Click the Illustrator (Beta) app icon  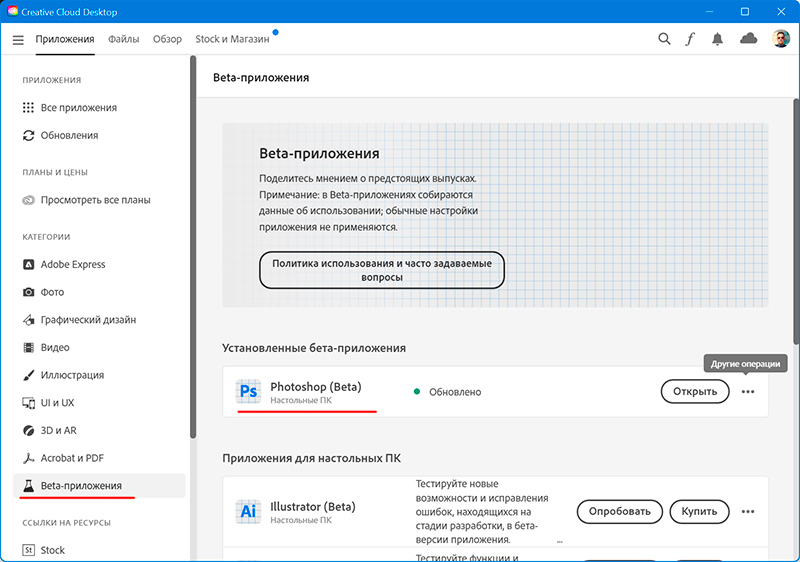[247, 511]
